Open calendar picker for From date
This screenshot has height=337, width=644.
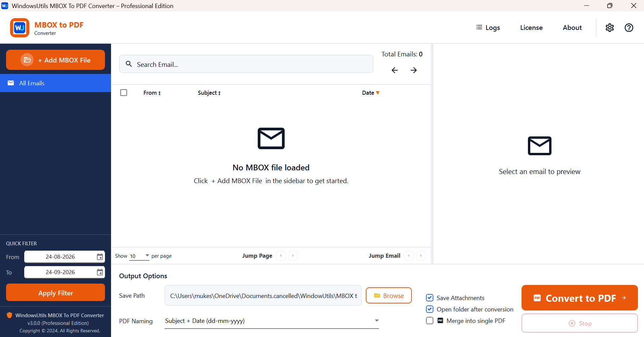coord(100,257)
